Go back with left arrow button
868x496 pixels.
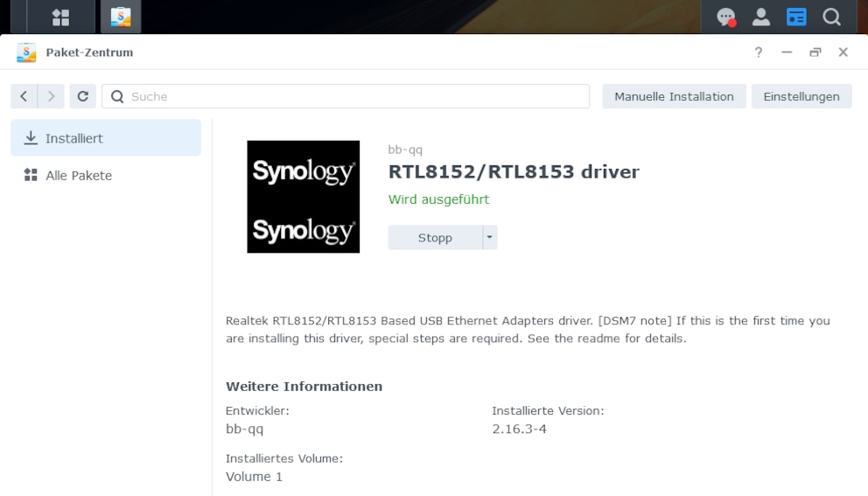point(24,96)
